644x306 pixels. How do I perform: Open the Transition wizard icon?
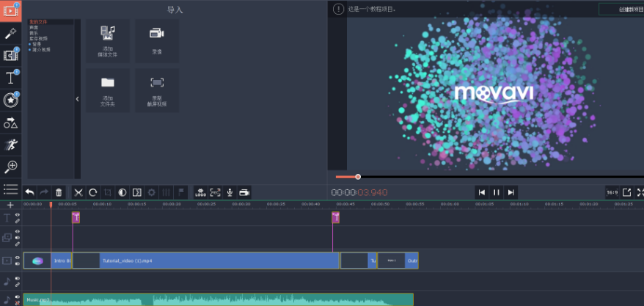coord(137,192)
